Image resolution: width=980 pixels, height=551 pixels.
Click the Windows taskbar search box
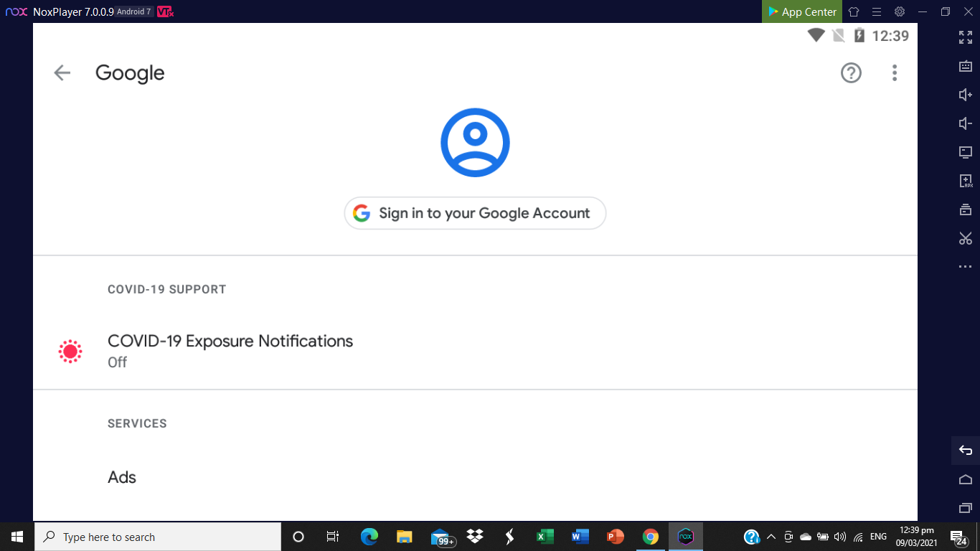pyautogui.click(x=158, y=537)
